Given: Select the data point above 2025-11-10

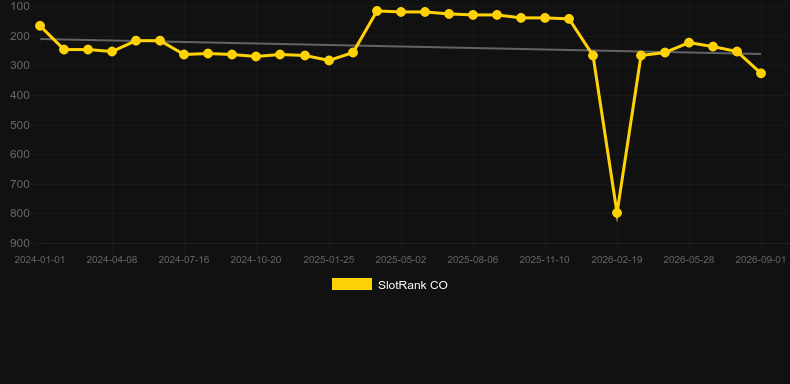Looking at the screenshot, I should click(x=545, y=18).
